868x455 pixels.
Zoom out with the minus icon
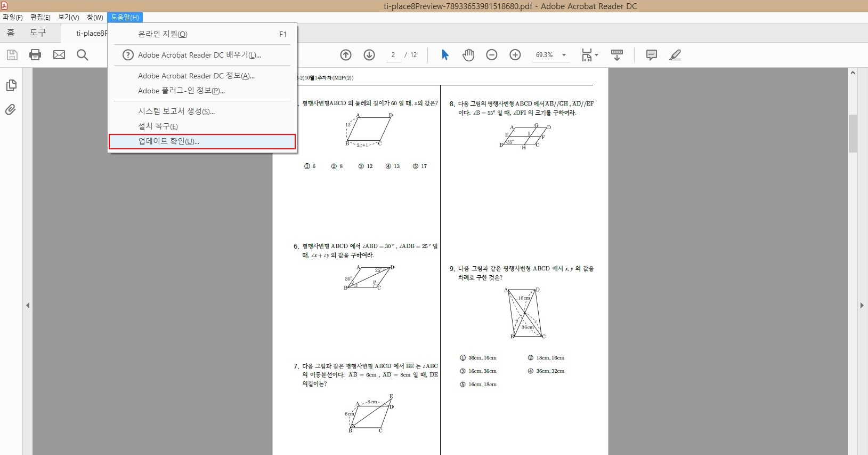click(492, 55)
